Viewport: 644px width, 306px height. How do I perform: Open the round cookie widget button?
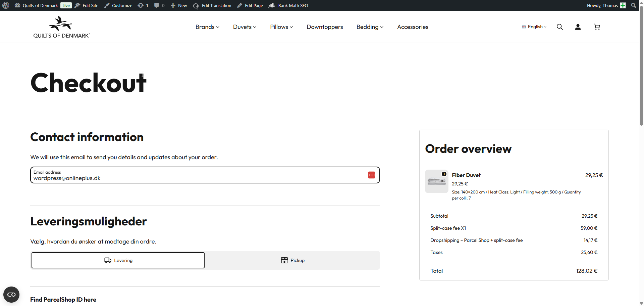pyautogui.click(x=11, y=295)
